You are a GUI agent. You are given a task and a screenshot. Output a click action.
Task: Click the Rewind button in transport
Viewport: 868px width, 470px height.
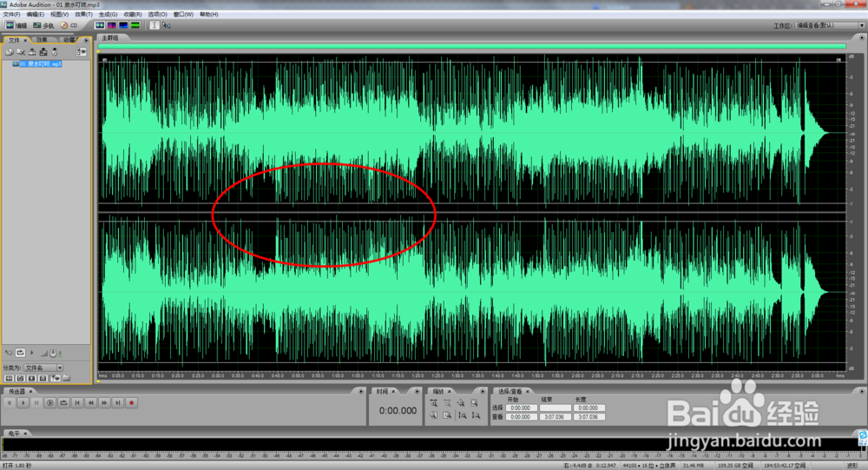pos(91,403)
